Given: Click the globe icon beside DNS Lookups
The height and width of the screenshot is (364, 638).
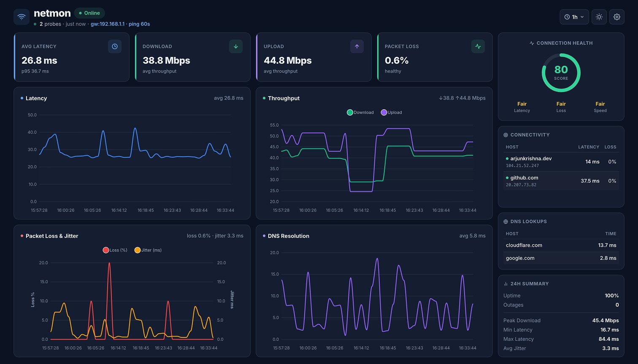Looking at the screenshot, I should pyautogui.click(x=506, y=221).
